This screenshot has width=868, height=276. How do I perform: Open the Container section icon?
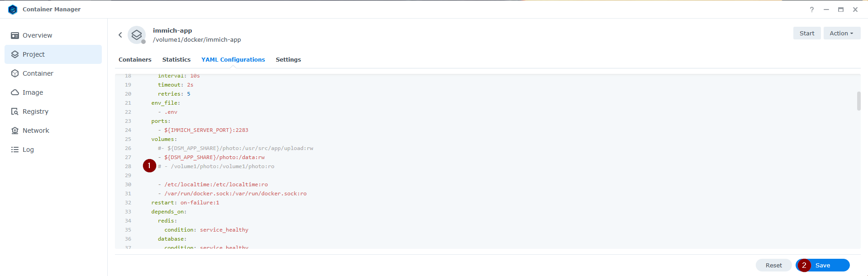click(15, 73)
